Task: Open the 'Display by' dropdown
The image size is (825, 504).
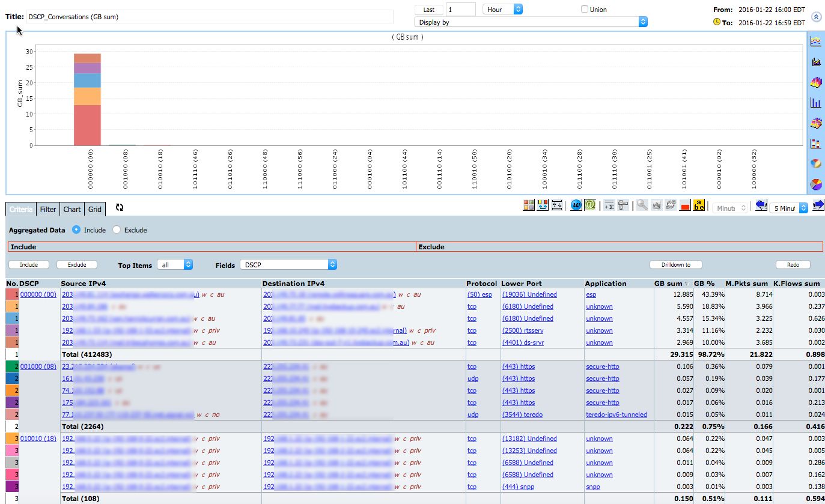Action: point(531,22)
